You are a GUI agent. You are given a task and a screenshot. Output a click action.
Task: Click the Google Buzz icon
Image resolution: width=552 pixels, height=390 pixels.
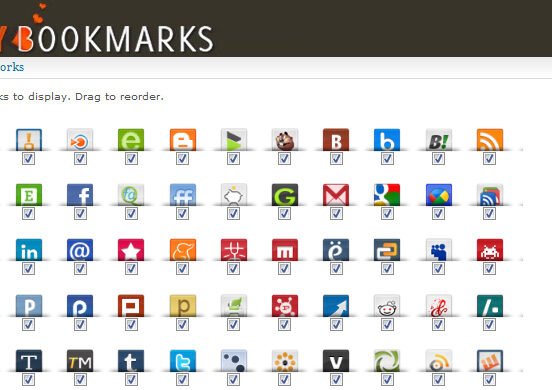(439, 195)
